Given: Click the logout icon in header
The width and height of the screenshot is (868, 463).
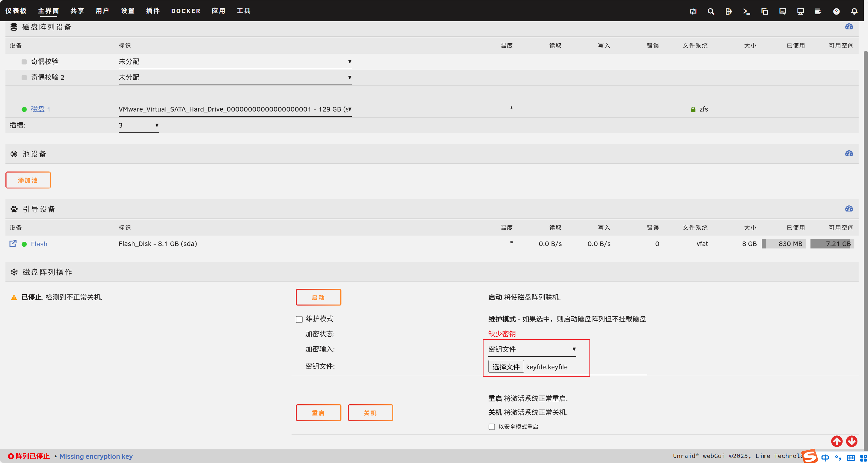Looking at the screenshot, I should click(x=728, y=12).
